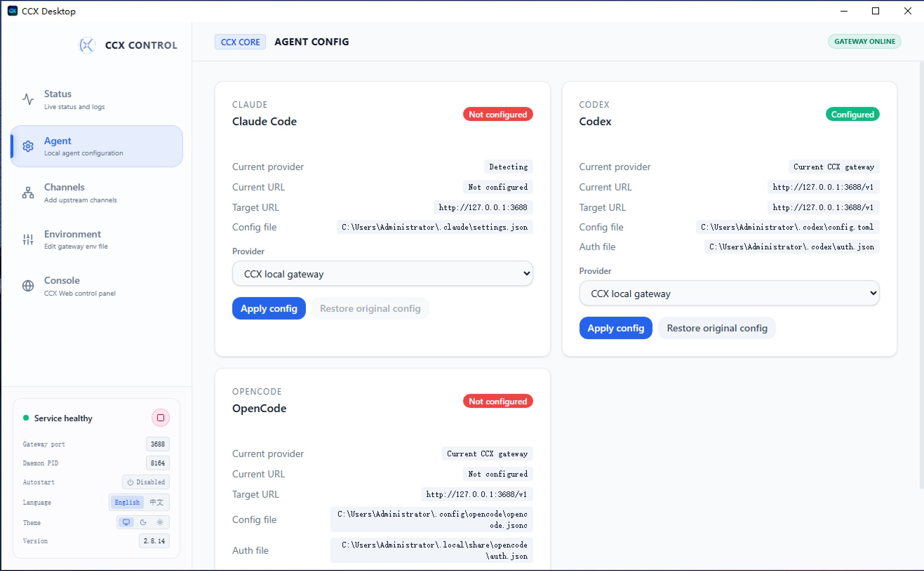This screenshot has height=571, width=924.
Task: Open Environment Edit gateway env file
Action: click(96, 240)
